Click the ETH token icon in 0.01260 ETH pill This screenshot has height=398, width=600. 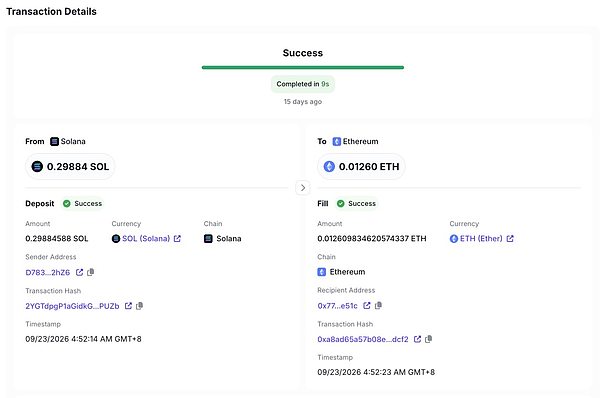click(329, 166)
